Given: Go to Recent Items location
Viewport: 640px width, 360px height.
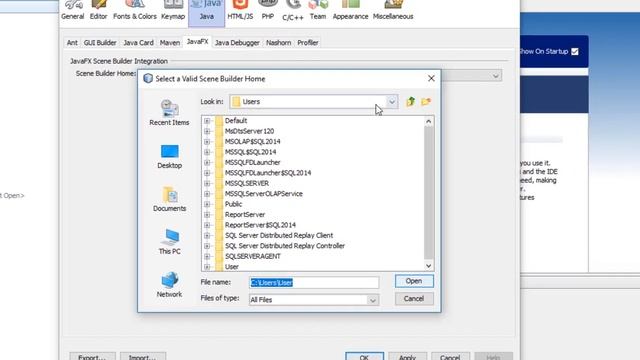Looking at the screenshot, I should [x=169, y=113].
